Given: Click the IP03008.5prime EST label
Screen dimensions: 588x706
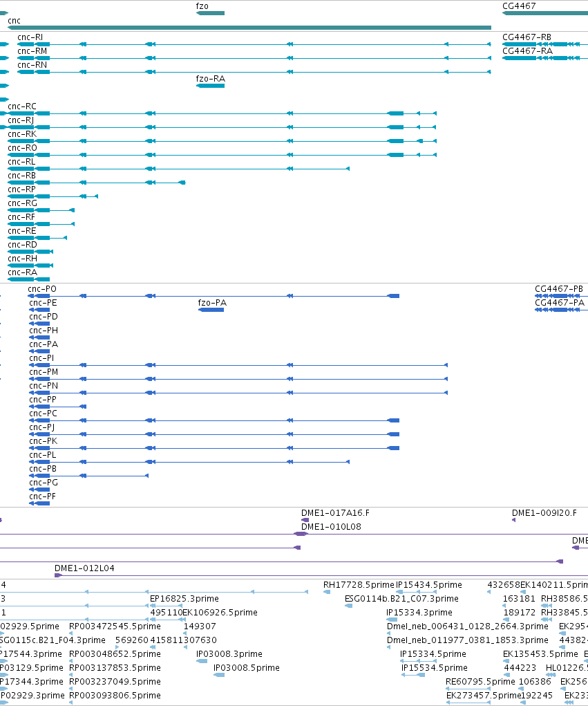Looking at the screenshot, I should pyautogui.click(x=247, y=667).
